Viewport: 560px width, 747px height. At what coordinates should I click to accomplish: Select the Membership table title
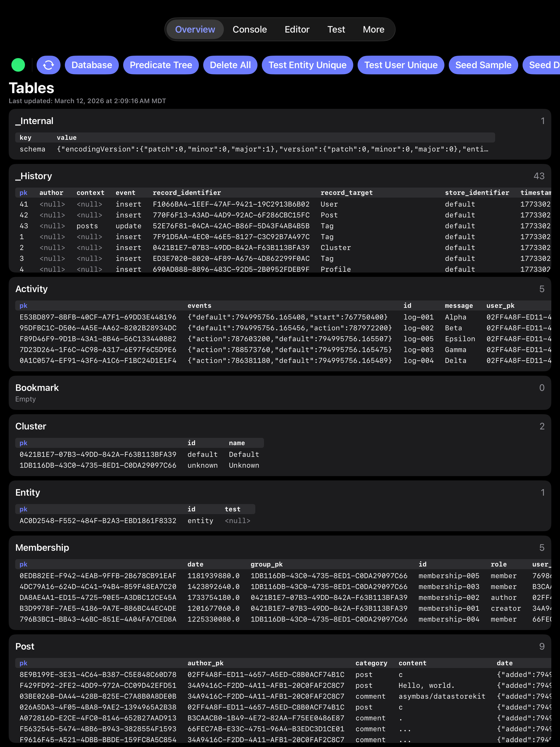point(42,547)
